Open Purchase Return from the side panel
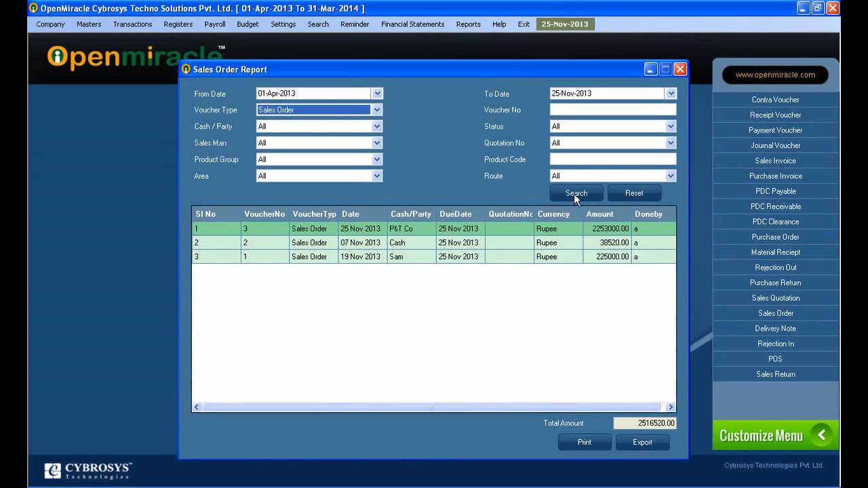Image resolution: width=868 pixels, height=488 pixels. point(775,283)
